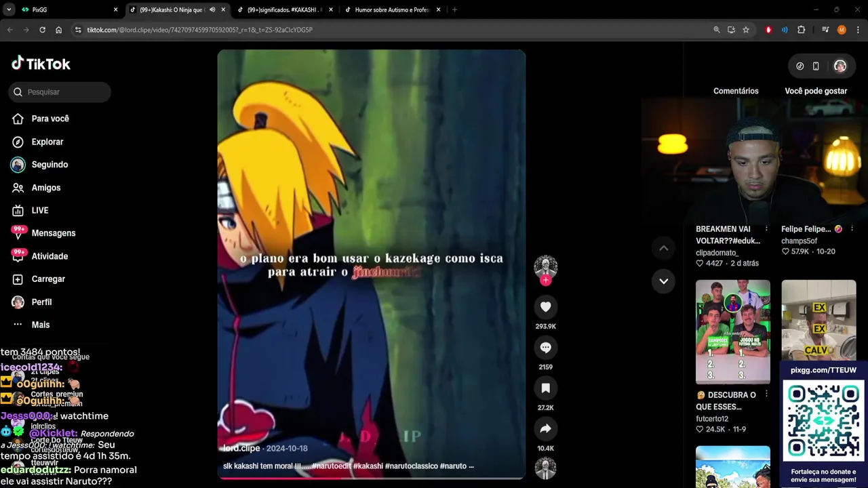Image resolution: width=868 pixels, height=488 pixels.
Task: Open the LIVE section
Action: click(40, 210)
